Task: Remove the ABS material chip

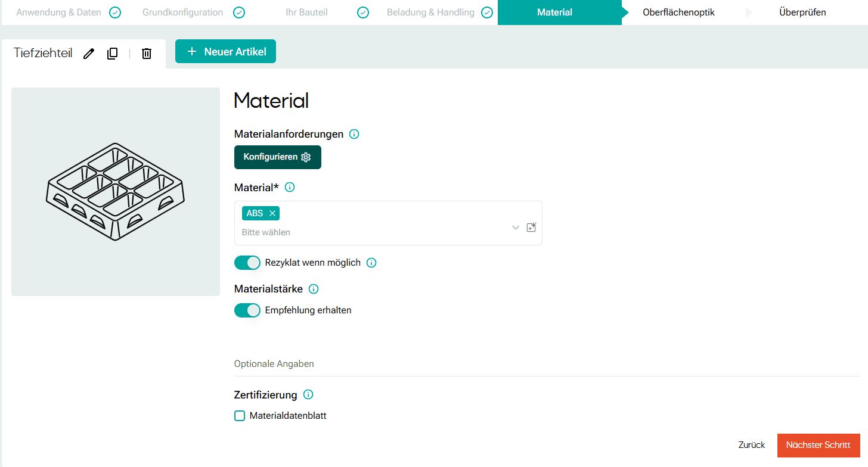Action: coord(272,213)
